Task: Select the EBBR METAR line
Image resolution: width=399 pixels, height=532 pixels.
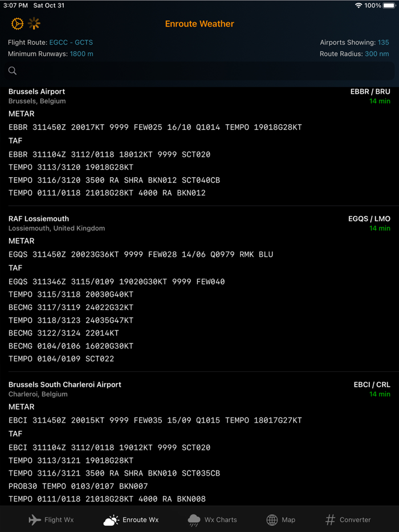Action: tap(155, 127)
